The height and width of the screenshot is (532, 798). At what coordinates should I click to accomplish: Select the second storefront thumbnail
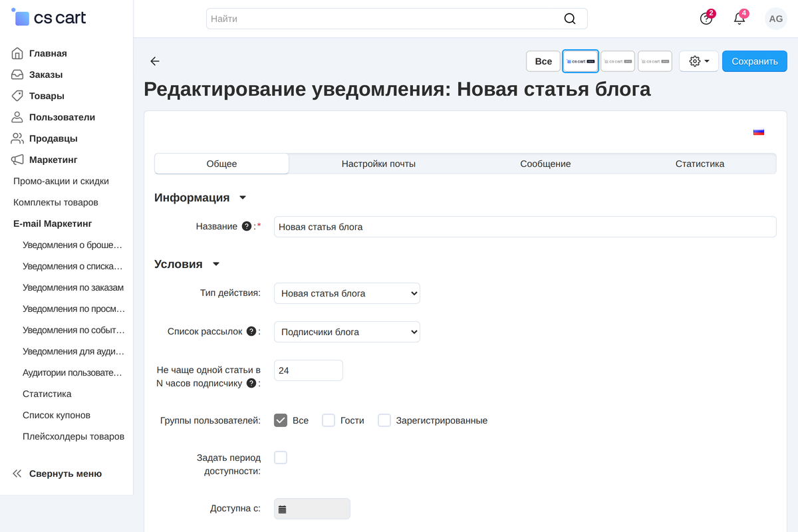coord(618,61)
